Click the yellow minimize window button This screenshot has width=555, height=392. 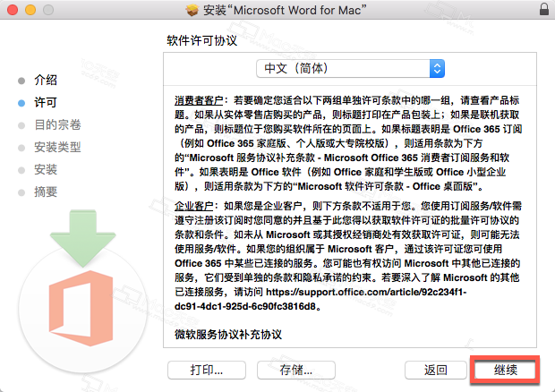[30, 10]
